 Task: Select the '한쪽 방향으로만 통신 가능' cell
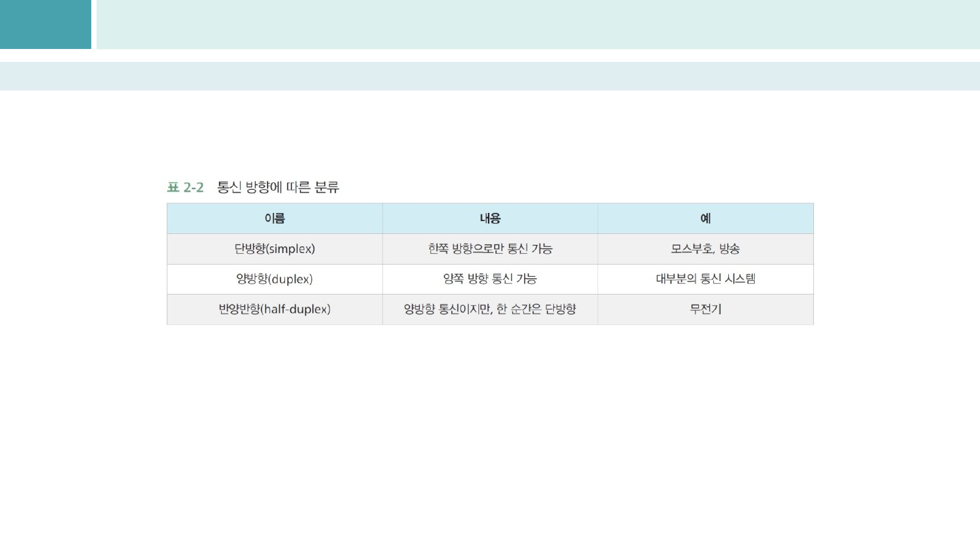tap(490, 249)
